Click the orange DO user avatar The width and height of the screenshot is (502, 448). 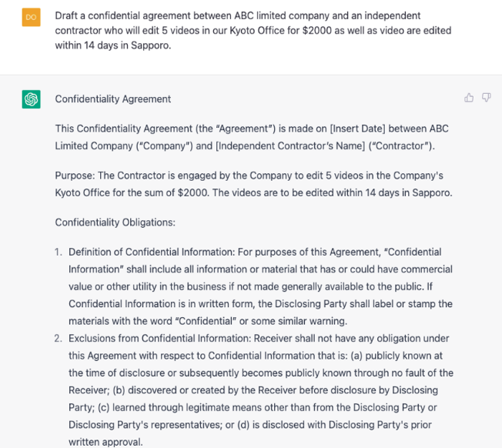click(x=31, y=16)
